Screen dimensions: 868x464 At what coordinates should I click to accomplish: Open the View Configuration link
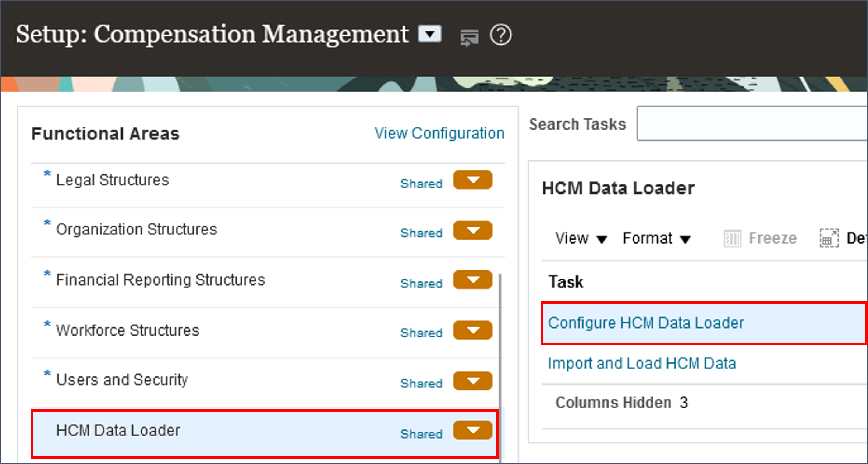(x=439, y=133)
